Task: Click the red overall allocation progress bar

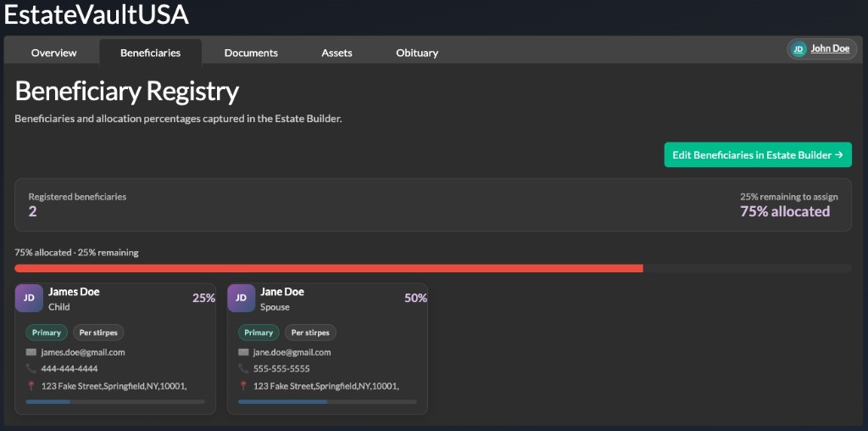Action: (x=329, y=269)
